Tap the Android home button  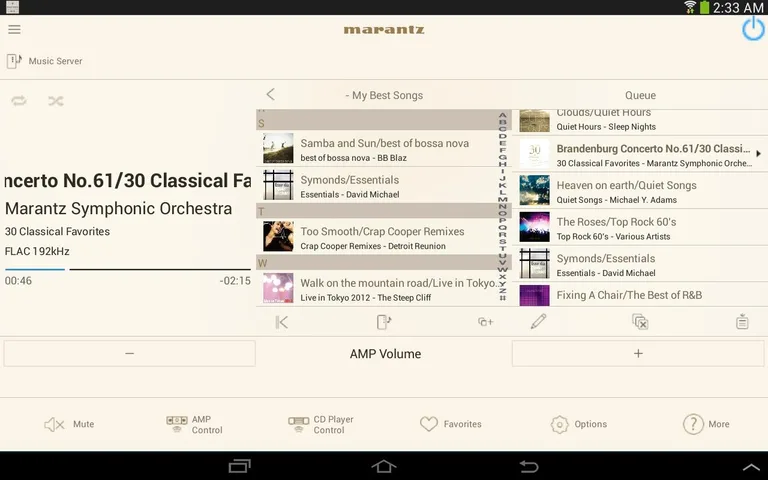click(384, 466)
